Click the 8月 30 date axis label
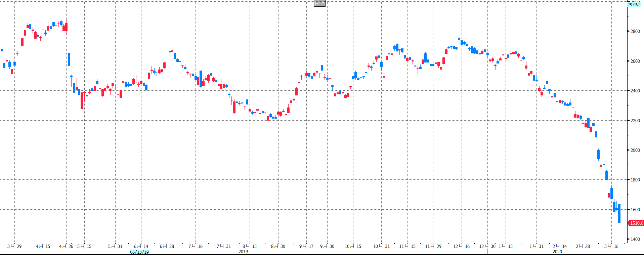Image resolution: width=644 pixels, height=255 pixels. [x=278, y=246]
